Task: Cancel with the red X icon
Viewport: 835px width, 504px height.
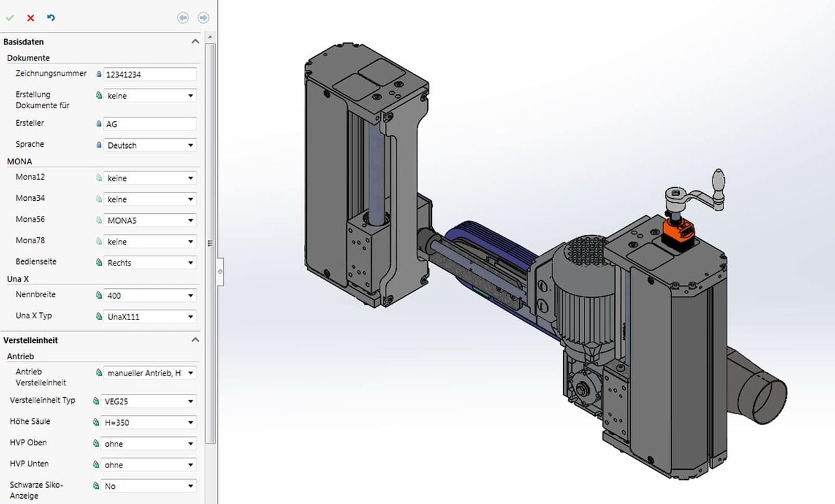Action: pyautogui.click(x=31, y=18)
